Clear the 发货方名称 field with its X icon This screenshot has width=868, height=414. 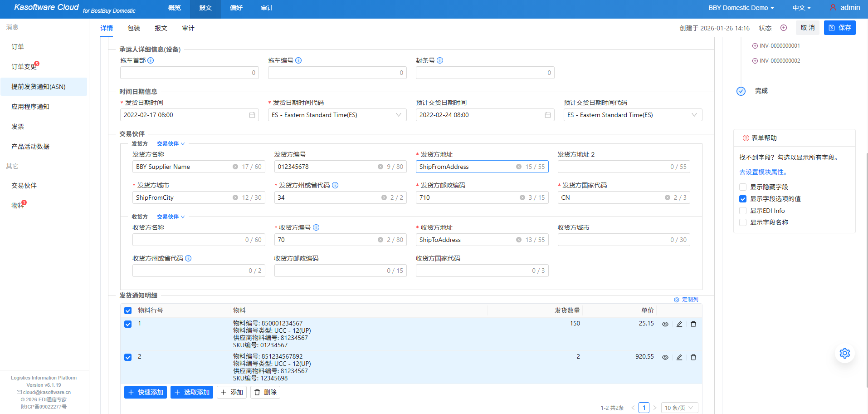[235, 167]
